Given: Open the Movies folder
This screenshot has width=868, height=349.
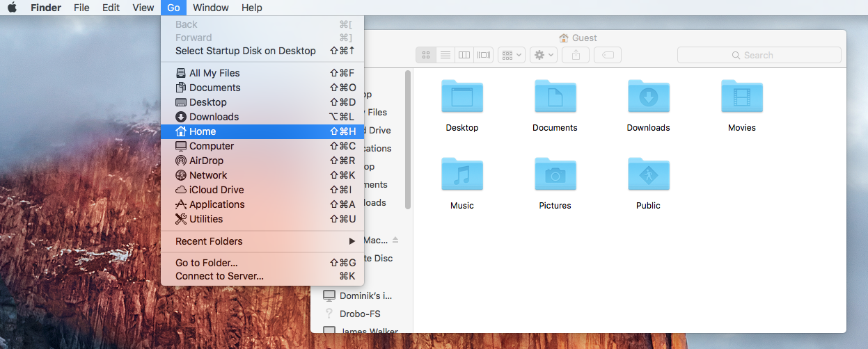Looking at the screenshot, I should coord(741,97).
